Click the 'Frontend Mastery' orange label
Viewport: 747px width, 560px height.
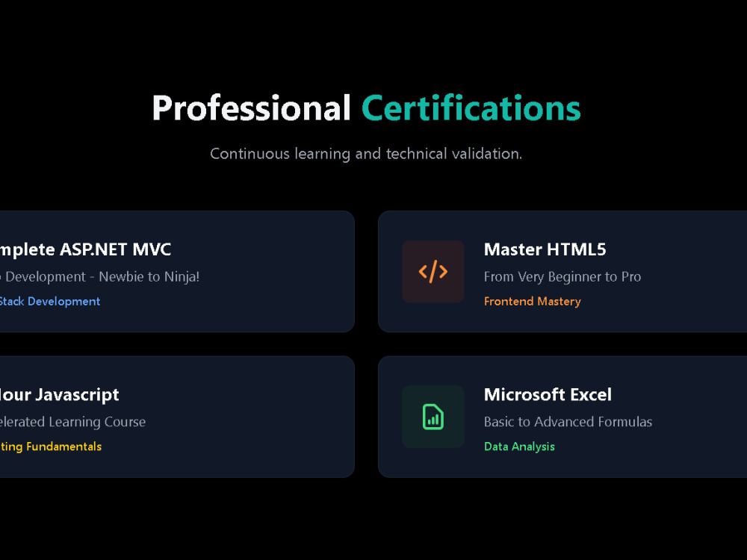point(532,302)
